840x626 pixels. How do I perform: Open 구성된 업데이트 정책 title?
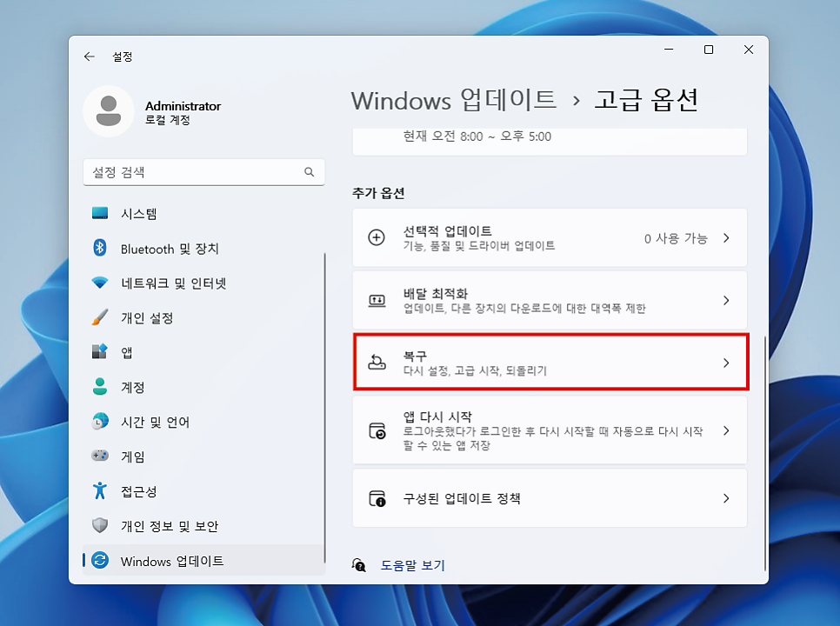click(462, 498)
